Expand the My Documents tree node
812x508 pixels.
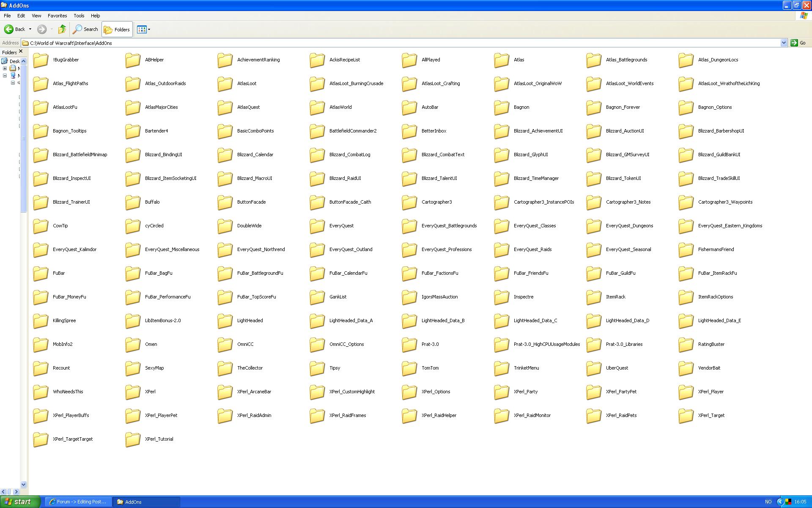coord(5,68)
